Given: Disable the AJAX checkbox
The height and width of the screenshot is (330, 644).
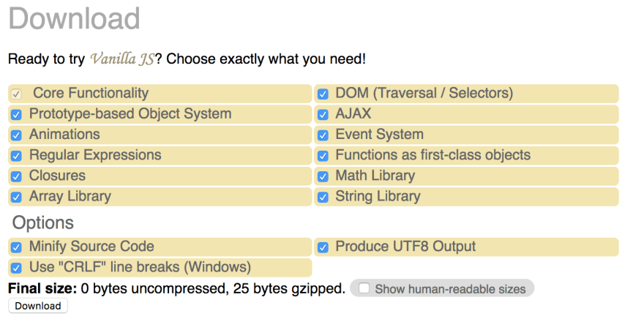Looking at the screenshot, I should click(x=323, y=115).
